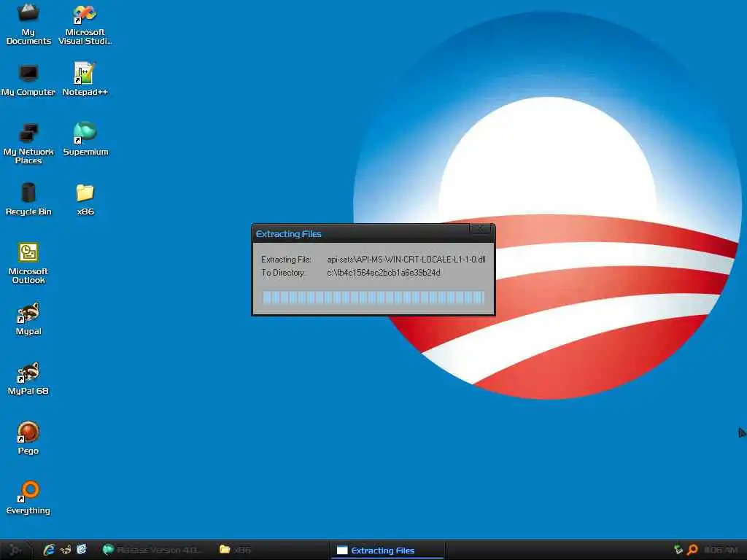Launch the Everything search shortcut

click(x=28, y=498)
